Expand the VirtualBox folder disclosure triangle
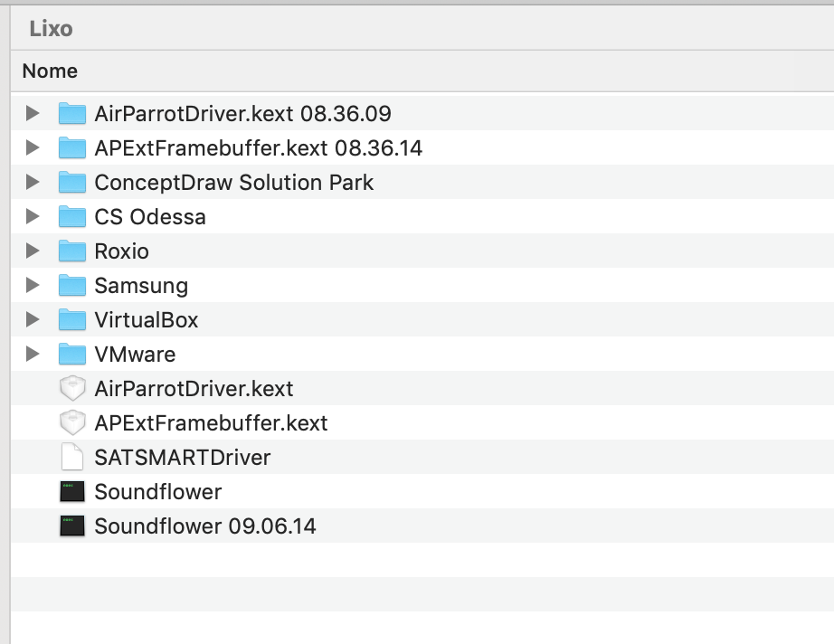The image size is (834, 644). point(33,319)
